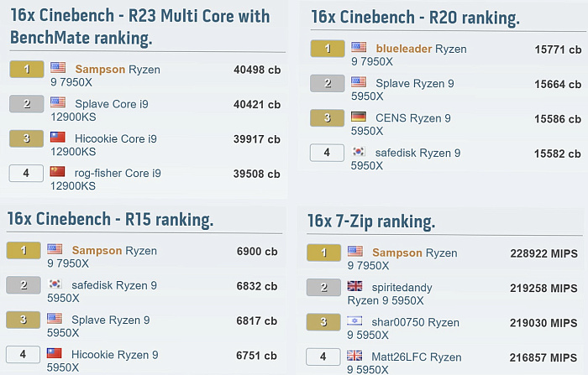Open Splave Core i9 12900KS submission

click(99, 110)
